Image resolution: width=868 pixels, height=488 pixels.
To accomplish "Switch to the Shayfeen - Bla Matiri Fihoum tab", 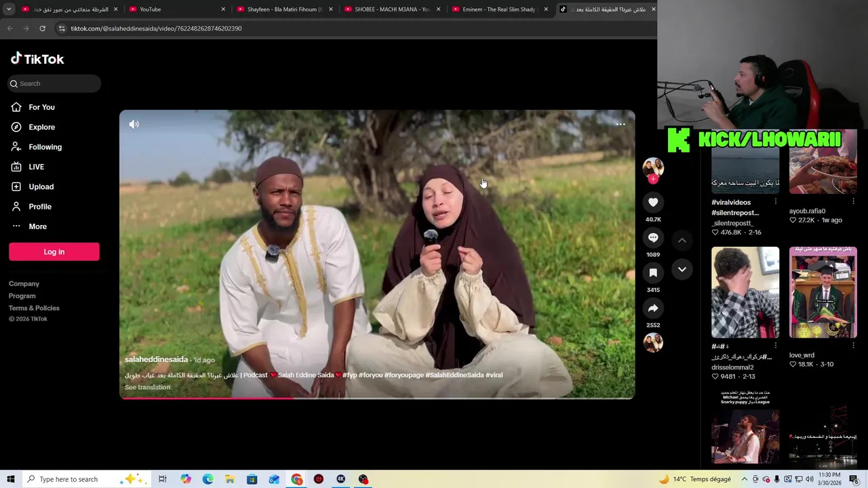I will coord(284,9).
